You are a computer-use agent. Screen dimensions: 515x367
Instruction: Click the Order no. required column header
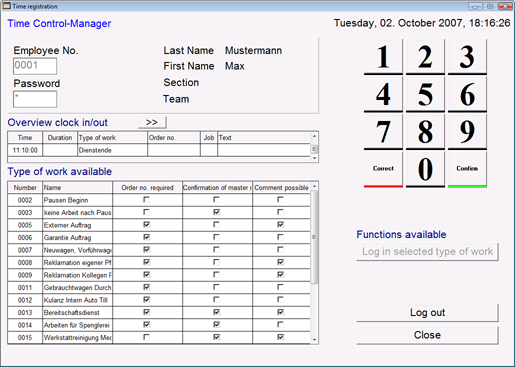tap(148, 188)
